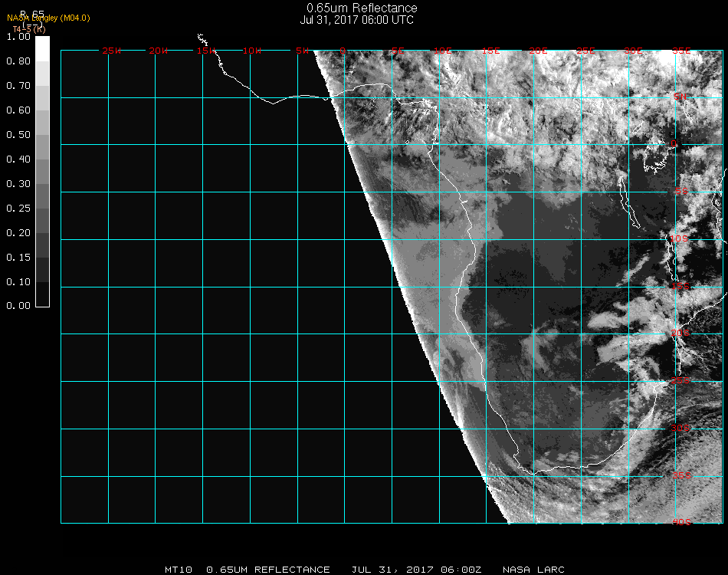Click the 15W longitude label
Image resolution: width=728 pixels, height=575 pixels.
[205, 51]
